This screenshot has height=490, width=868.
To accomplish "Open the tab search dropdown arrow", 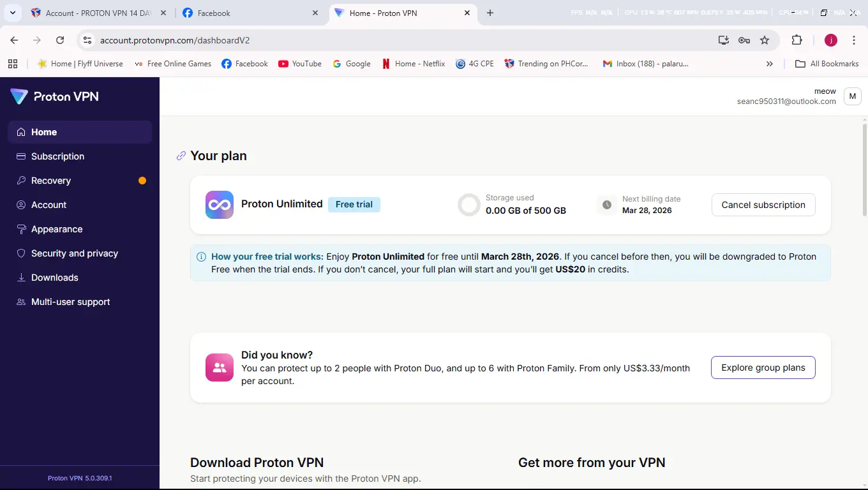I will click(x=12, y=13).
